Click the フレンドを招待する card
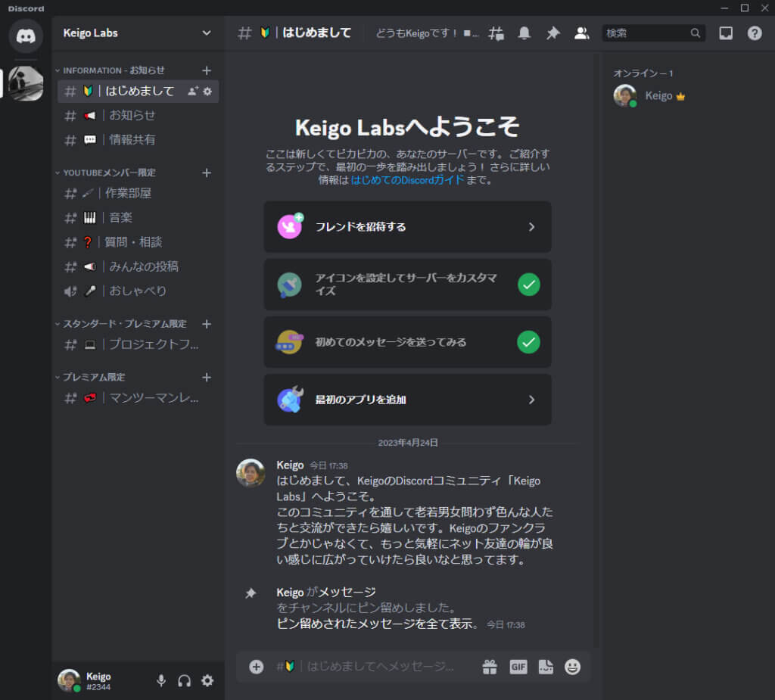The height and width of the screenshot is (700, 775). click(x=407, y=227)
